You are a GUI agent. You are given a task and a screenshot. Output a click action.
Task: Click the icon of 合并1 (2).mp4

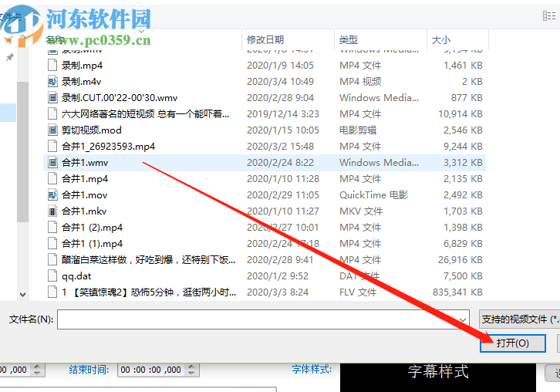coord(52,228)
